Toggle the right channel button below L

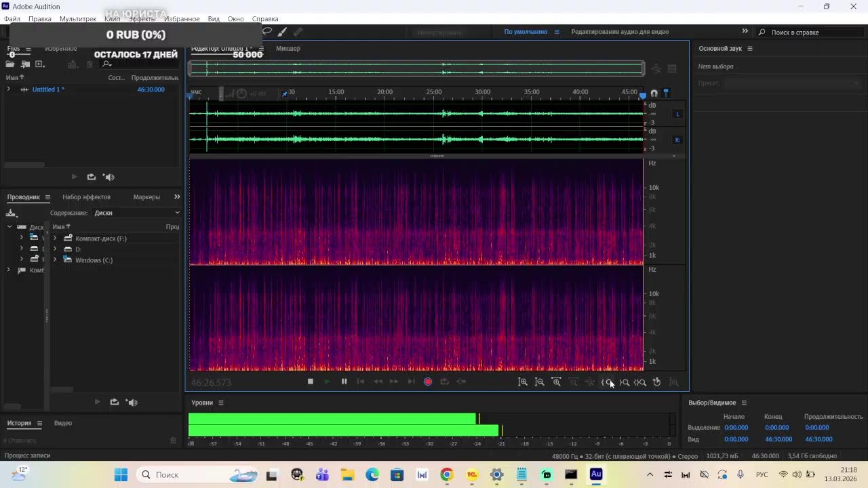coord(677,140)
